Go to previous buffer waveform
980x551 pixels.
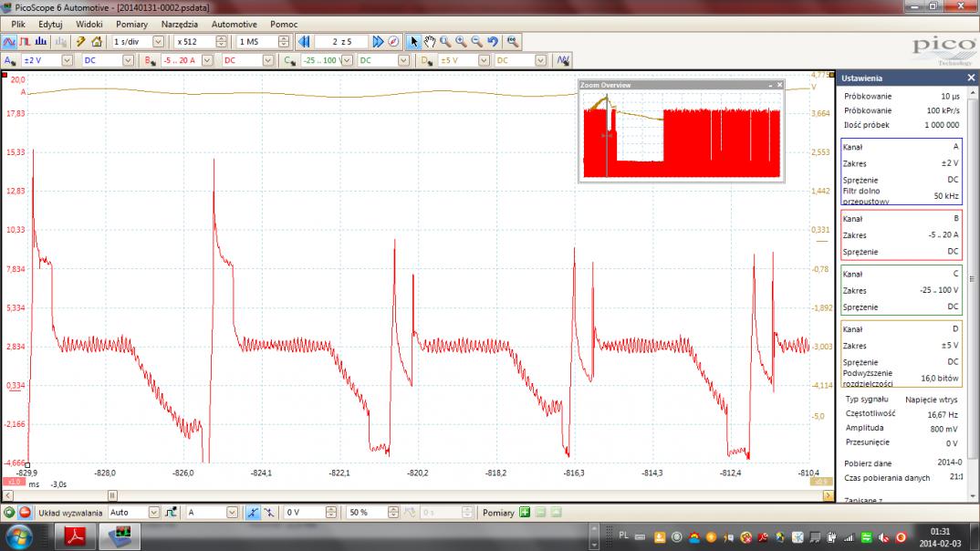click(304, 42)
